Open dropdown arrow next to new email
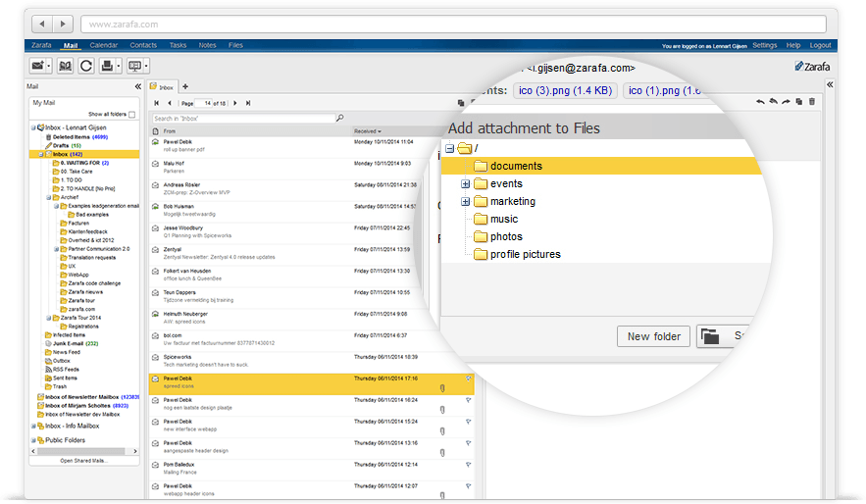866x504 pixels. 49,67
